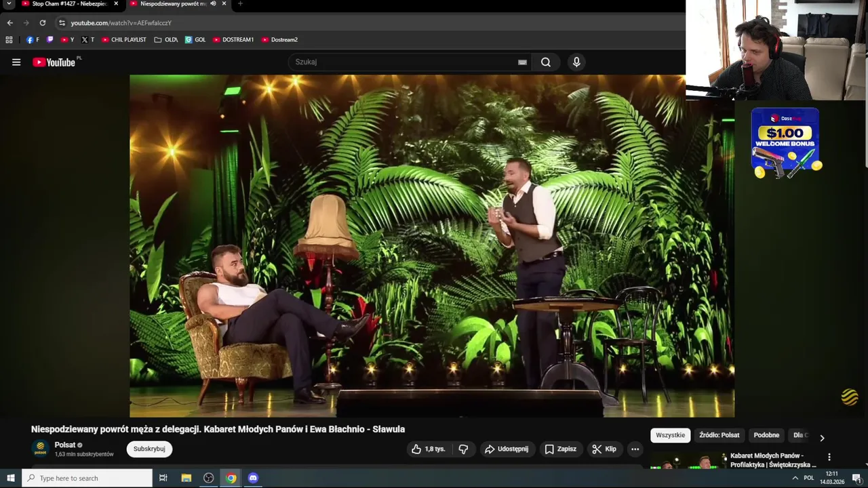868x488 pixels.
Task: Click the Udostępnij share button
Action: click(507, 449)
